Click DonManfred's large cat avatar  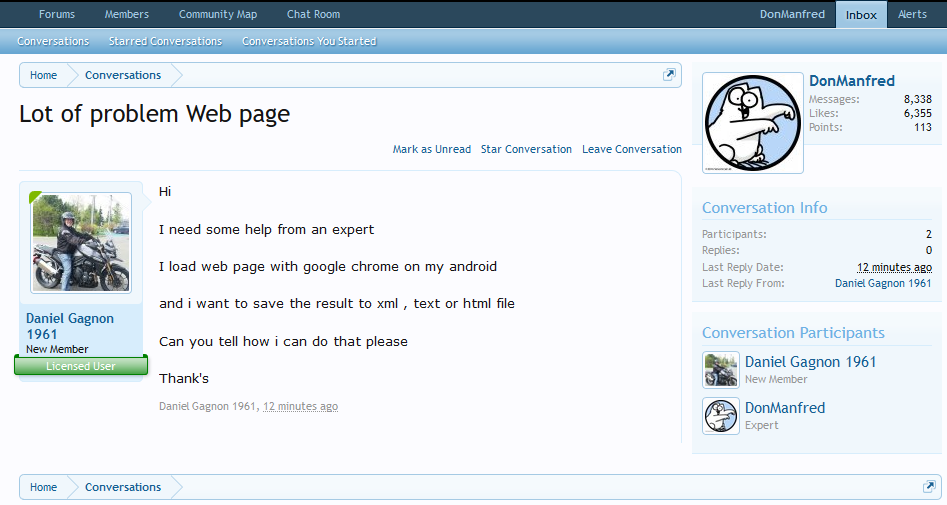[x=753, y=122]
